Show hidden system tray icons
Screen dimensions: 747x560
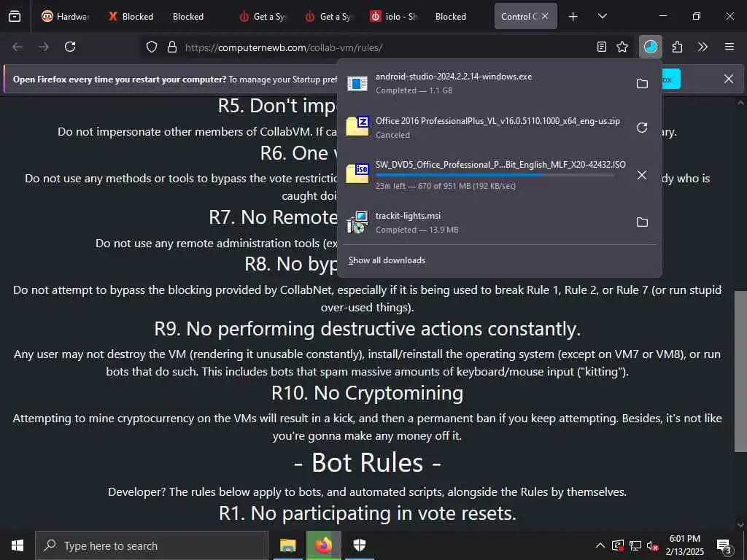click(x=600, y=545)
